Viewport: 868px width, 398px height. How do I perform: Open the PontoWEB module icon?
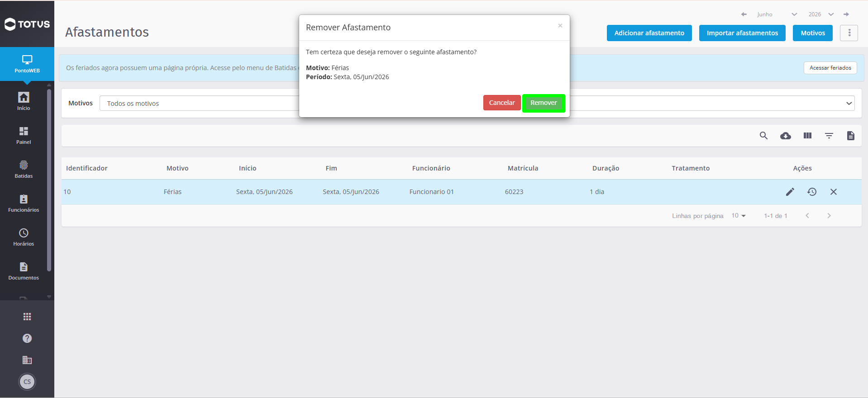click(27, 64)
